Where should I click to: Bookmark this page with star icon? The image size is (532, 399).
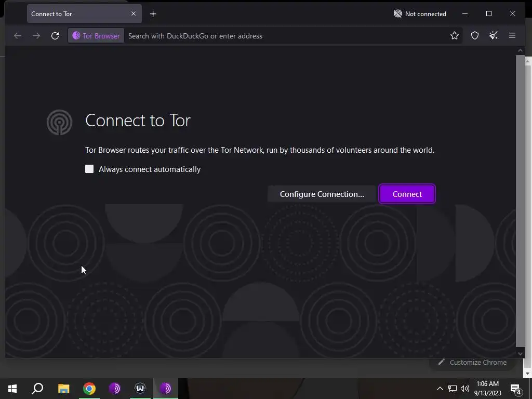point(454,35)
